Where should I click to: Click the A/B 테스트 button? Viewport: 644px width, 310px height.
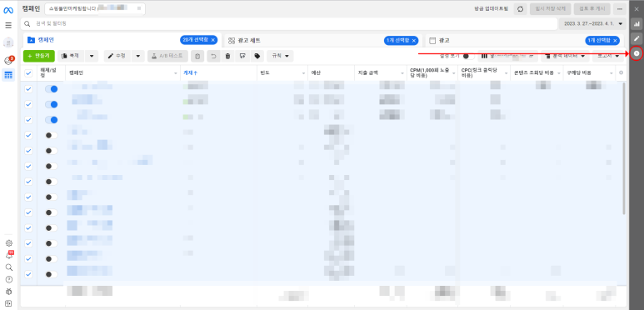[x=167, y=57]
